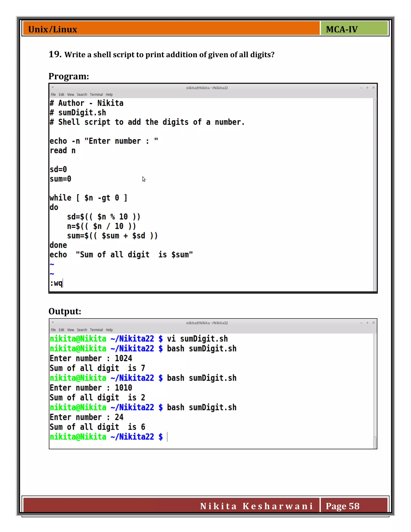Click the 'while [ $n -gt 0 ]' line
The height and width of the screenshot is (532, 411).
click(x=89, y=198)
